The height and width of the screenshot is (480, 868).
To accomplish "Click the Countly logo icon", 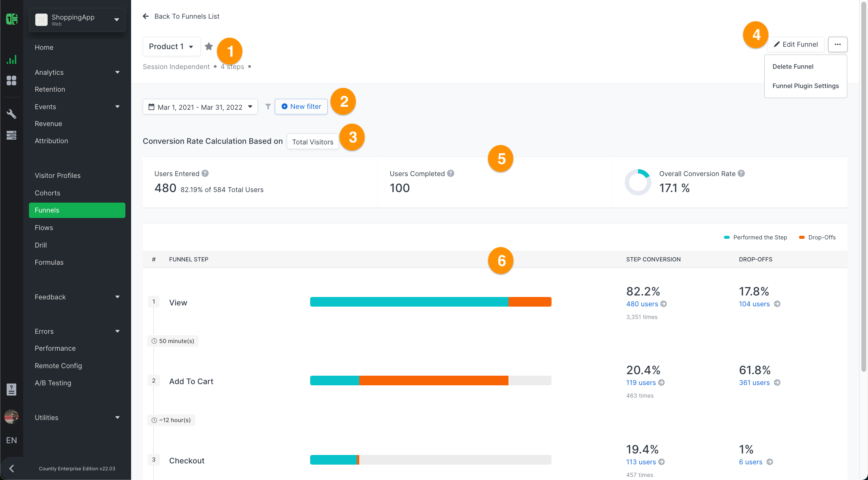I will coord(11,19).
